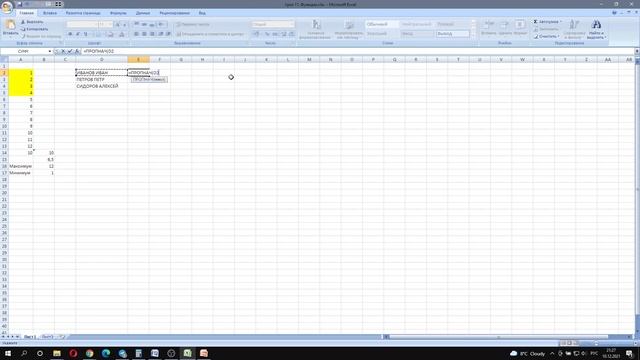This screenshot has height=360, width=640.
Task: Open the Chrome icon in taskbar
Action: [x=89, y=353]
